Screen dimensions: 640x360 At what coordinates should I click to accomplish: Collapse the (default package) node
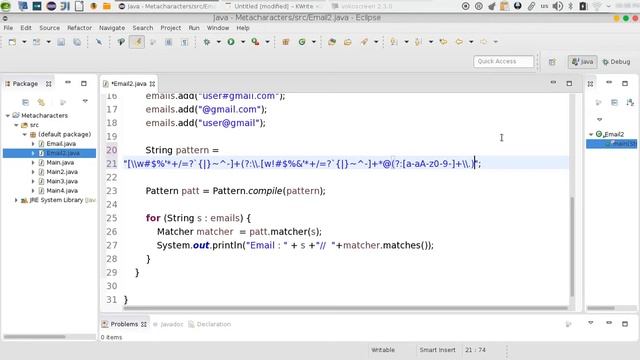click(x=24, y=134)
